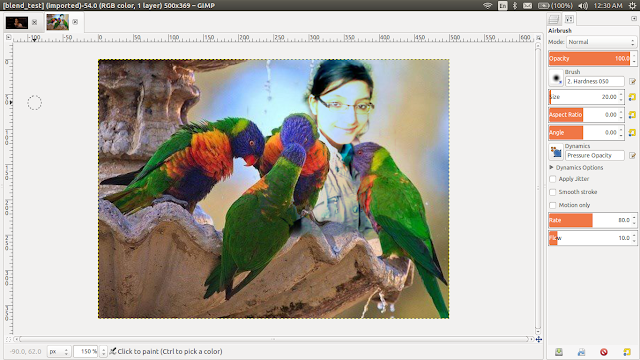640x360 pixels.
Task: Toggle the Motion only checkbox
Action: 553,205
